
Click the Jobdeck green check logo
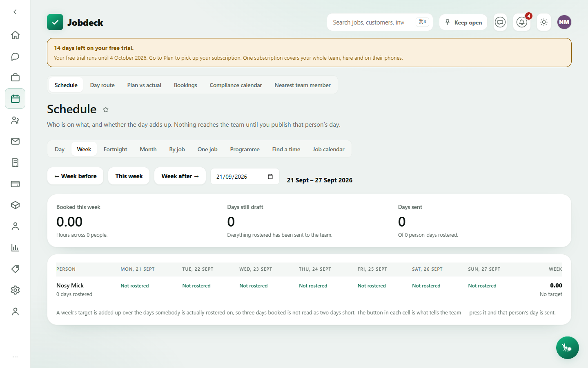pyautogui.click(x=55, y=22)
